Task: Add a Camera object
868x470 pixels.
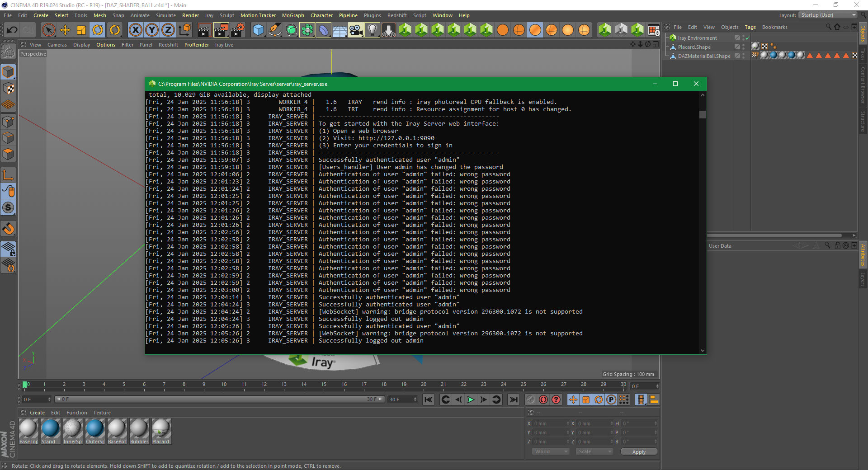Action: point(356,30)
